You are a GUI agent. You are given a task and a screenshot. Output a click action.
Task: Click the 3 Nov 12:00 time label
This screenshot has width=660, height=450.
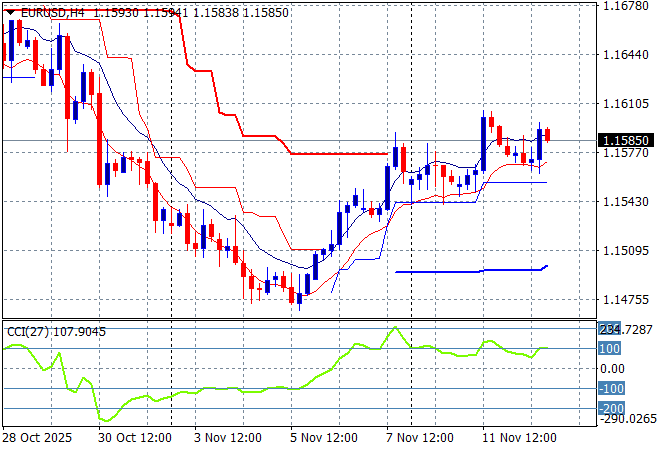pos(228,438)
